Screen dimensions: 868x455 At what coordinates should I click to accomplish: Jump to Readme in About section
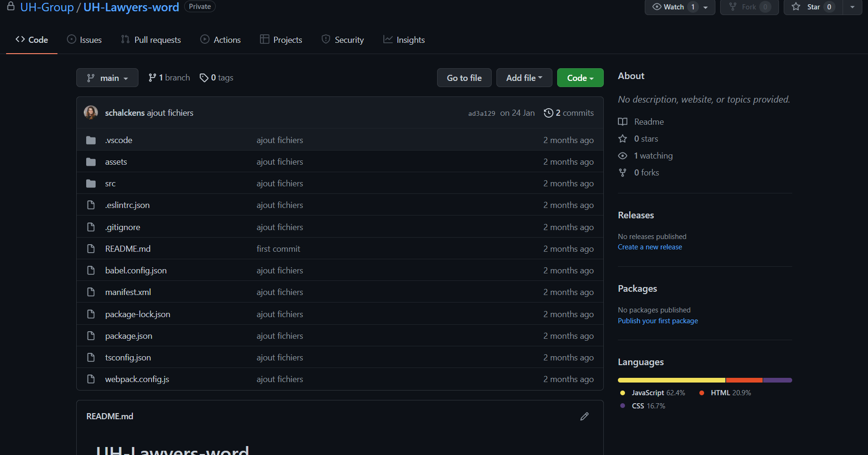641,122
